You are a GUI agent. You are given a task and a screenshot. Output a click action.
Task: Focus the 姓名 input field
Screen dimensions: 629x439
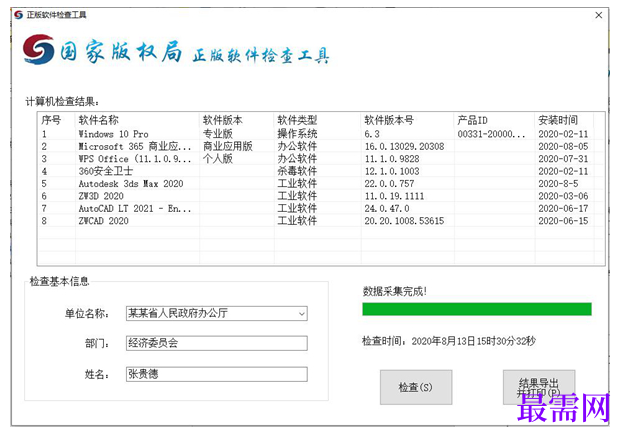tap(217, 374)
